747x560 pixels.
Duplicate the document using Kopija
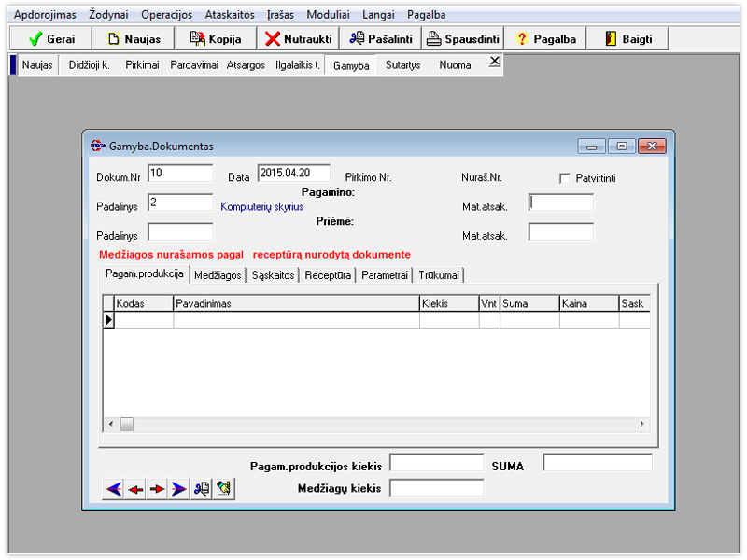tap(216, 38)
